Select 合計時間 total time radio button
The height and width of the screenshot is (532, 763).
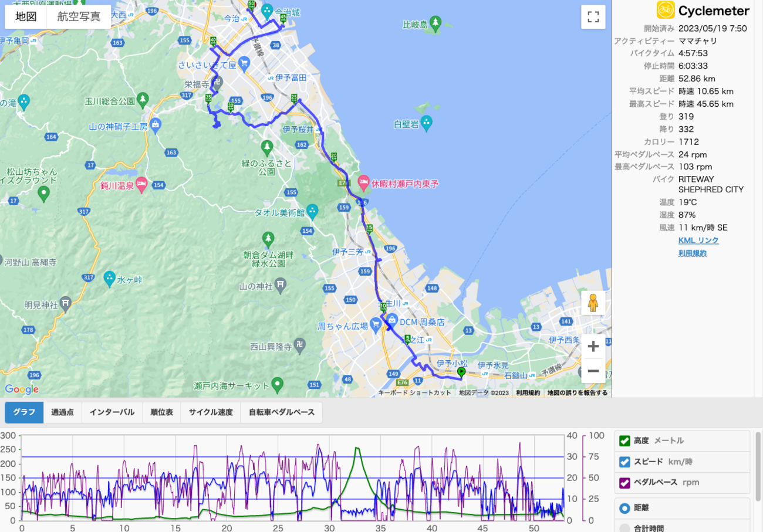coord(624,528)
